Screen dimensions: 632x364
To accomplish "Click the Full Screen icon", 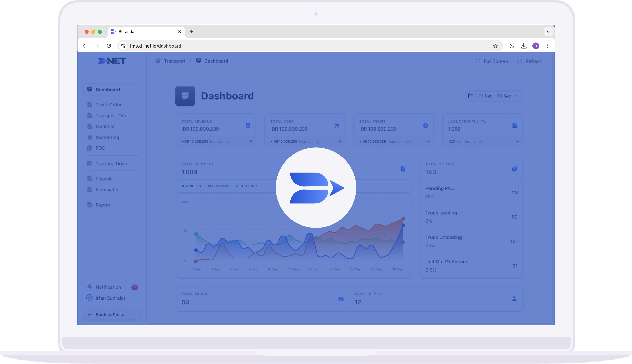I will pyautogui.click(x=478, y=61).
